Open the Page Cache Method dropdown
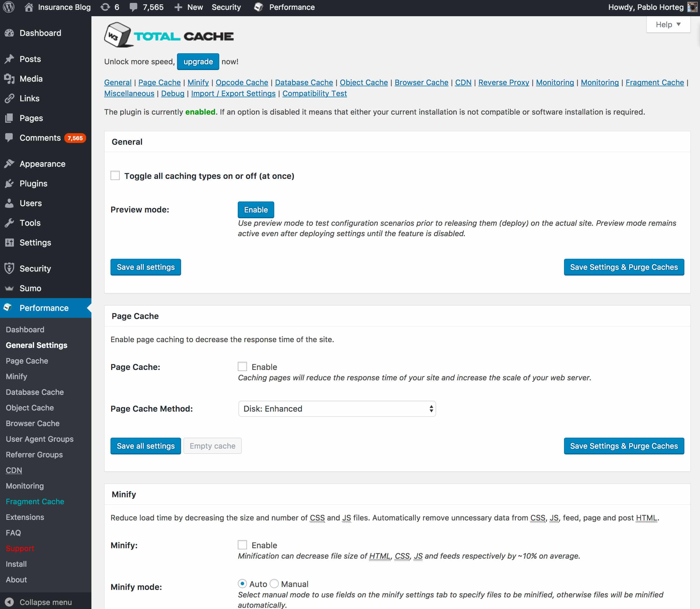Screen dimensions: 700x609 tap(337, 408)
